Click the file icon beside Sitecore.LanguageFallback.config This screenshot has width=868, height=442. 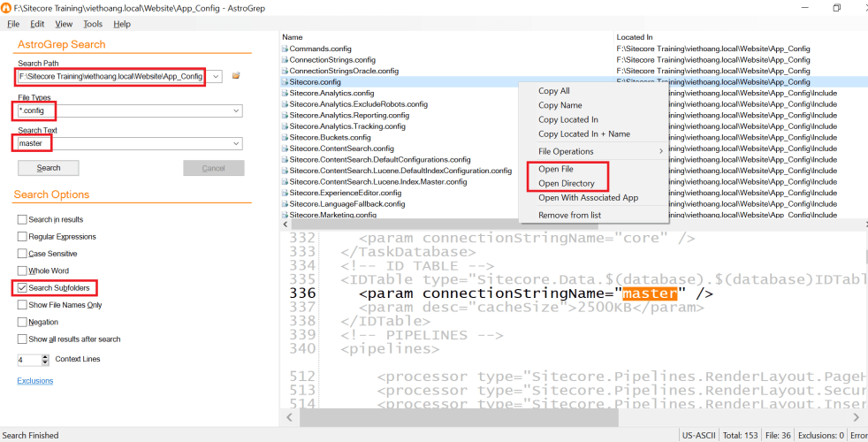(285, 203)
